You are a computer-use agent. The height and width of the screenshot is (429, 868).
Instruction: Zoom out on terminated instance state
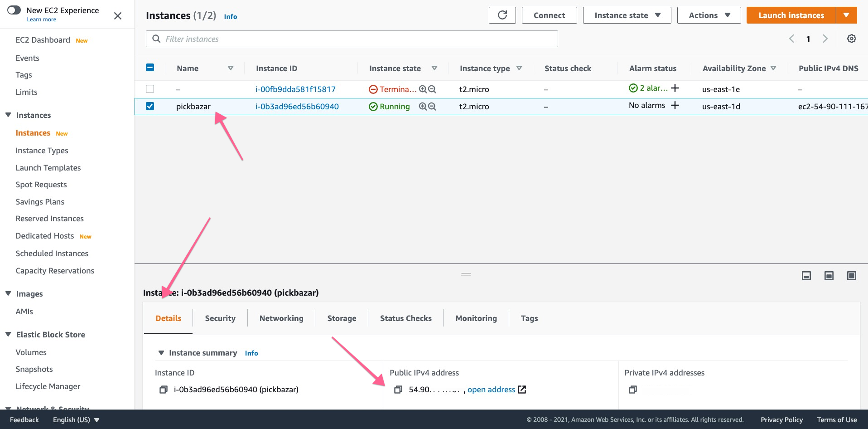(432, 89)
